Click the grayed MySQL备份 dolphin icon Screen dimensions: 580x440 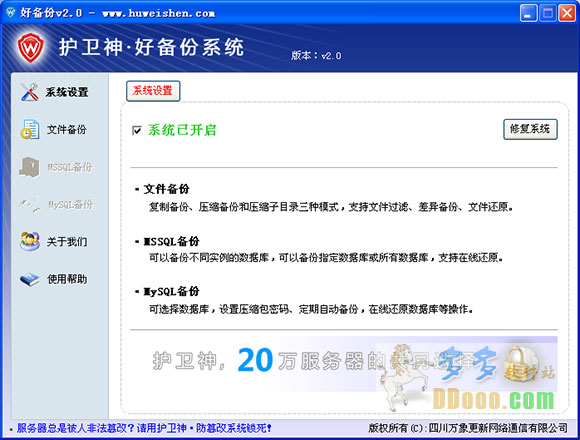pyautogui.click(x=30, y=204)
